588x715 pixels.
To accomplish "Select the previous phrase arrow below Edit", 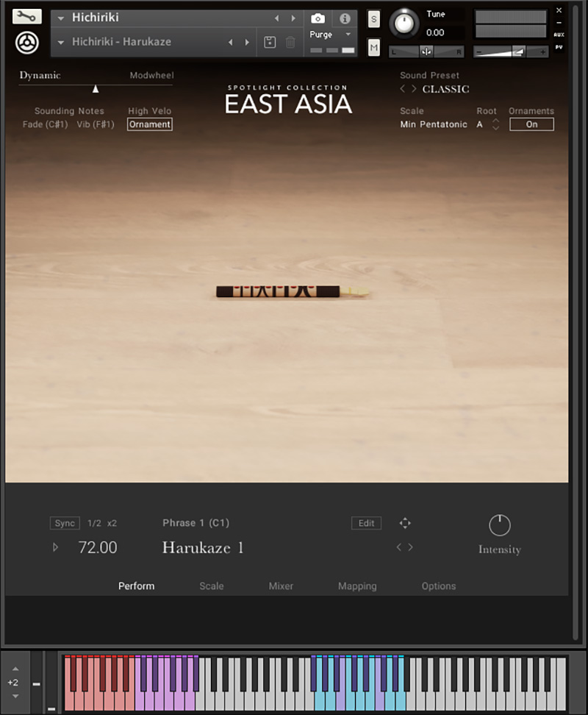I will coord(399,547).
